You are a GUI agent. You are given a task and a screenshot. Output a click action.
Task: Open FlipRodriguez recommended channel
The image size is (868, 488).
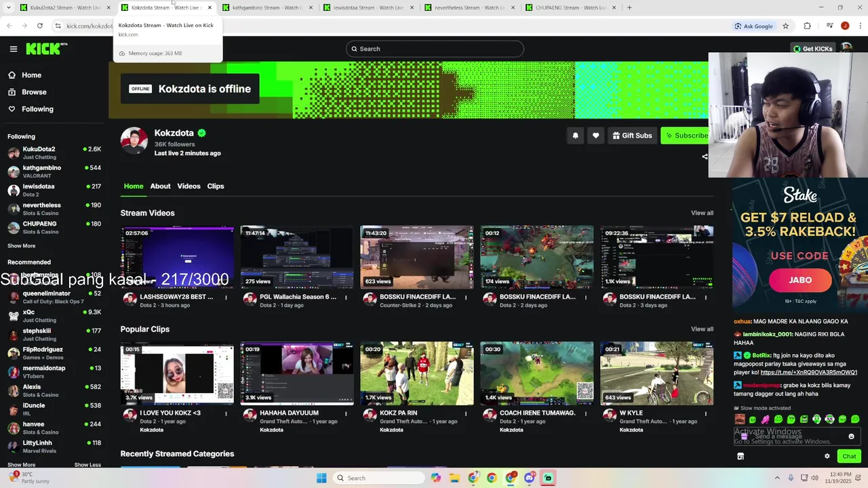point(54,353)
